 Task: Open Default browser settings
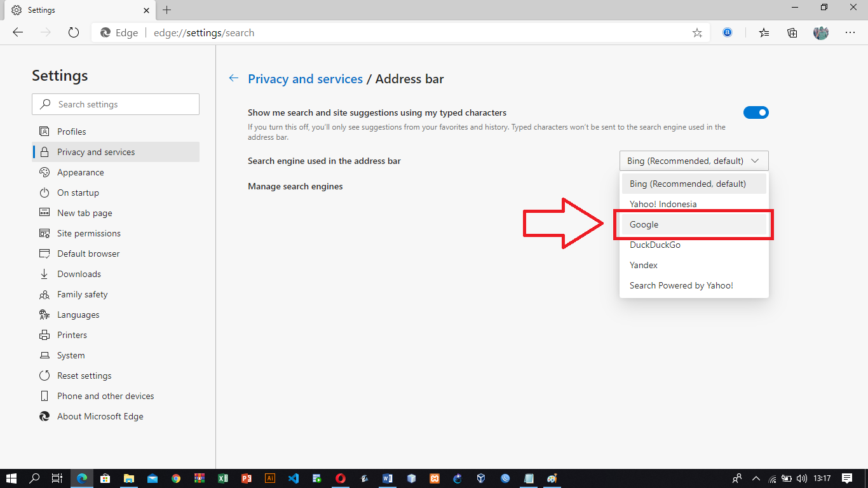[x=116, y=254]
